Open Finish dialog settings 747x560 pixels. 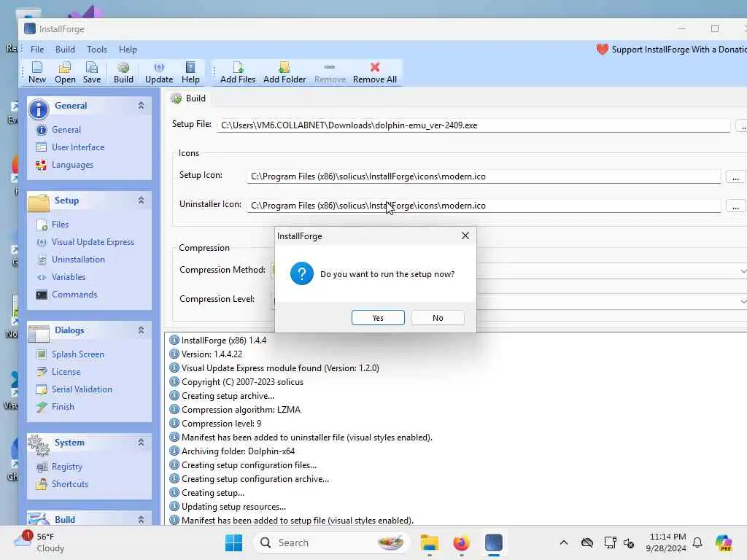pos(63,407)
